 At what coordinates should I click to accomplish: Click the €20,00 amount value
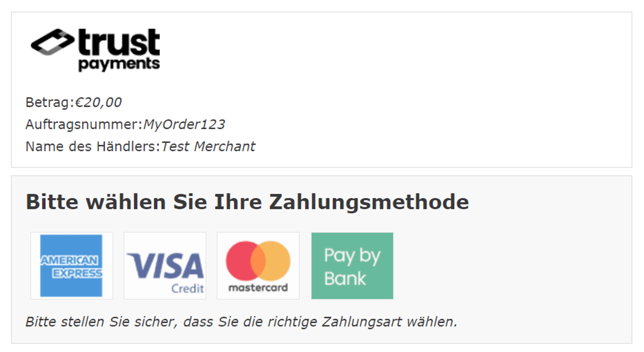99,102
